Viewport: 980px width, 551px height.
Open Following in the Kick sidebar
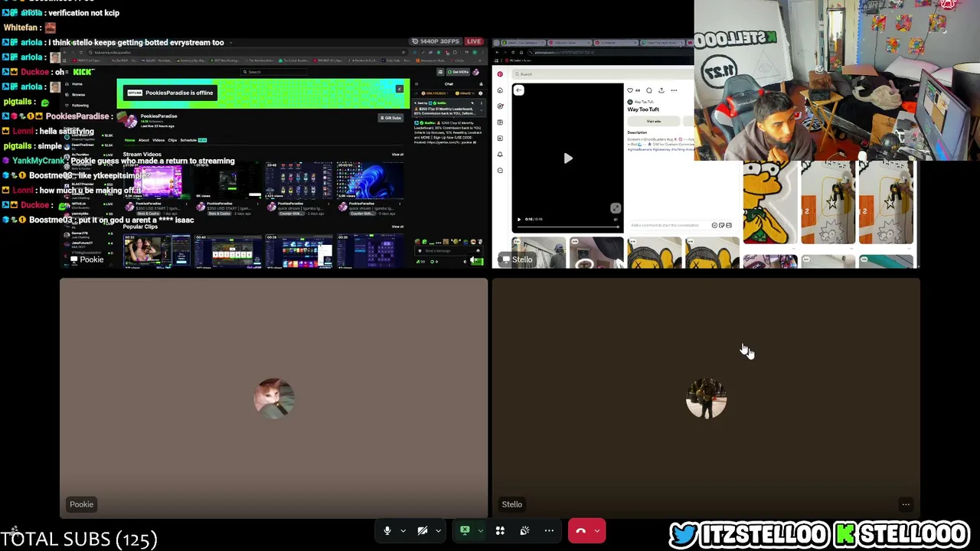click(80, 106)
